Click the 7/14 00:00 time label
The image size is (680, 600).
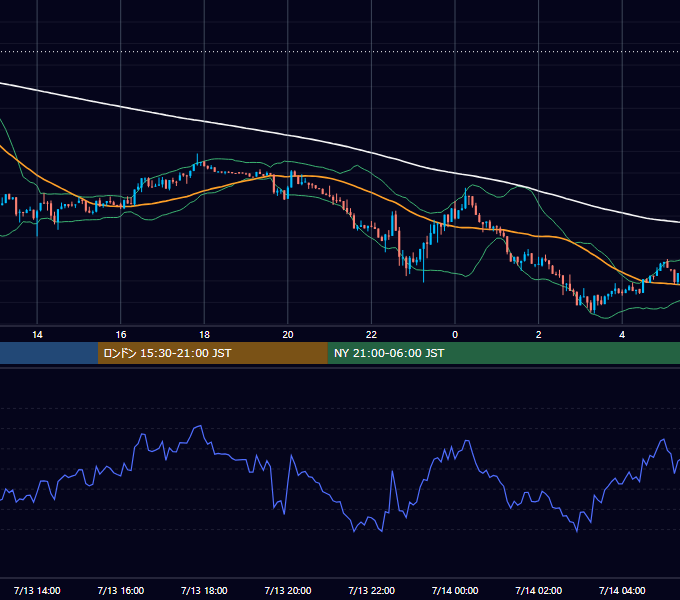tap(455, 590)
